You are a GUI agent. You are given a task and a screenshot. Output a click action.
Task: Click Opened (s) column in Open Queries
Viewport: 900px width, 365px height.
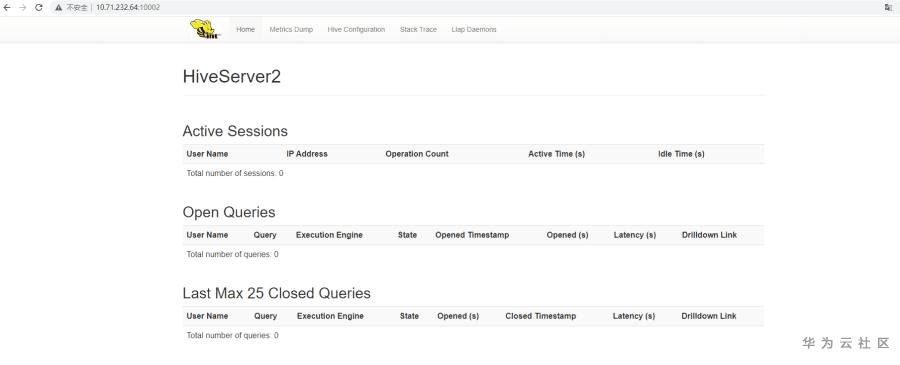tap(568, 235)
